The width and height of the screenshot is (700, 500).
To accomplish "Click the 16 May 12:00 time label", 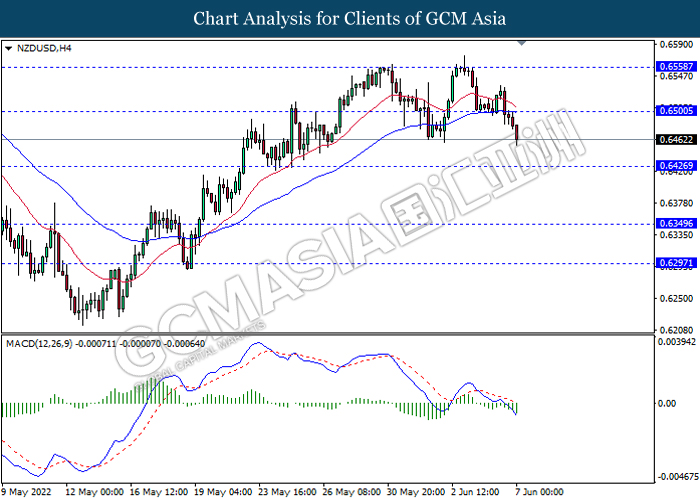I will click(x=159, y=492).
